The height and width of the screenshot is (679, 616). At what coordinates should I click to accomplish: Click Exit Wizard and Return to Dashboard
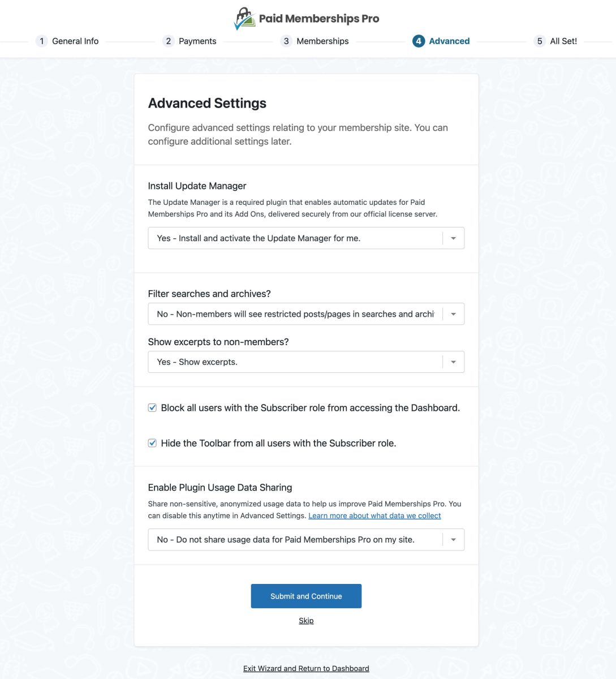pyautogui.click(x=306, y=668)
